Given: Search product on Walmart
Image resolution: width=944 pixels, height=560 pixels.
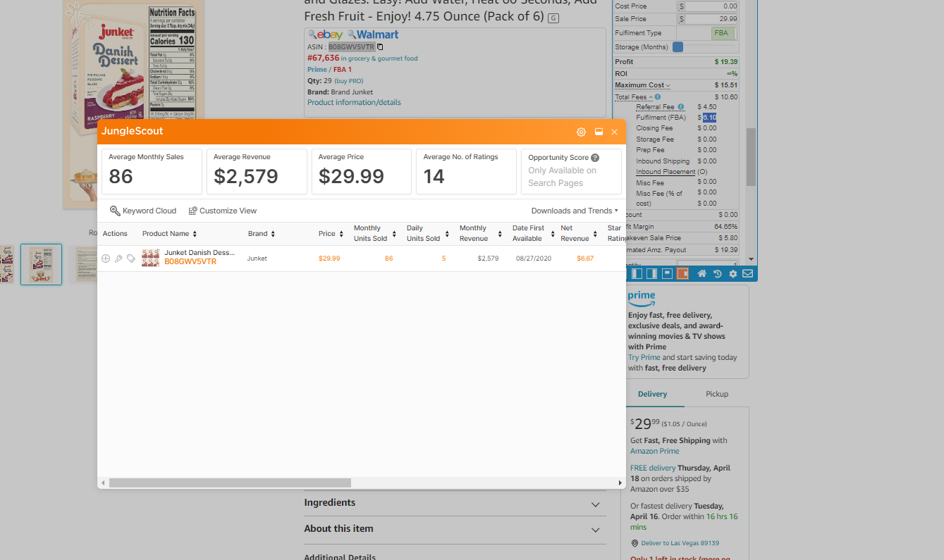Looking at the screenshot, I should (373, 35).
